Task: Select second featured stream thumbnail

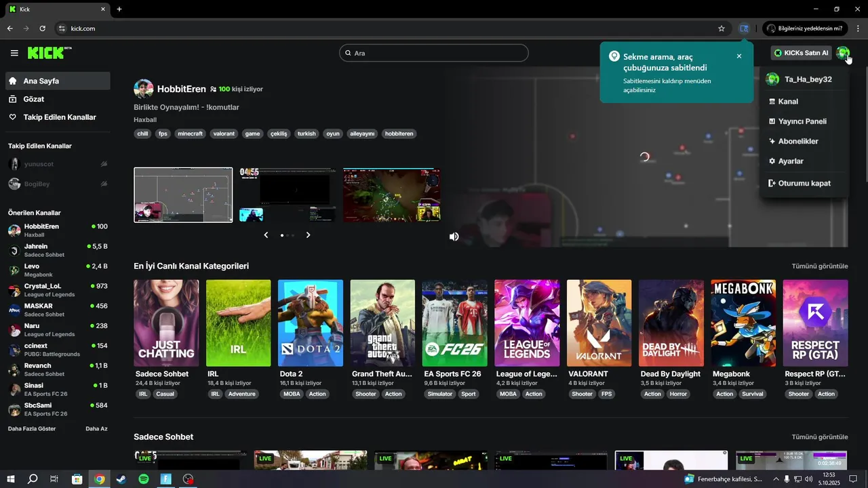Action: tap(288, 195)
